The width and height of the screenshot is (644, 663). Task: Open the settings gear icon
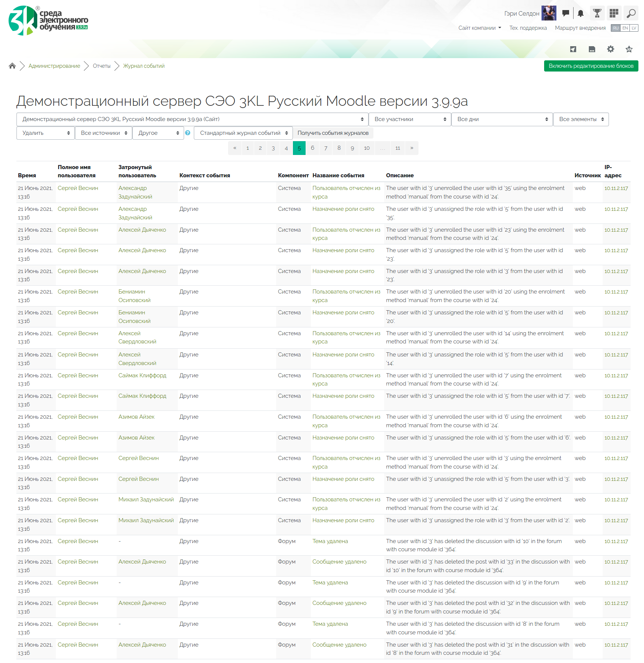[610, 49]
